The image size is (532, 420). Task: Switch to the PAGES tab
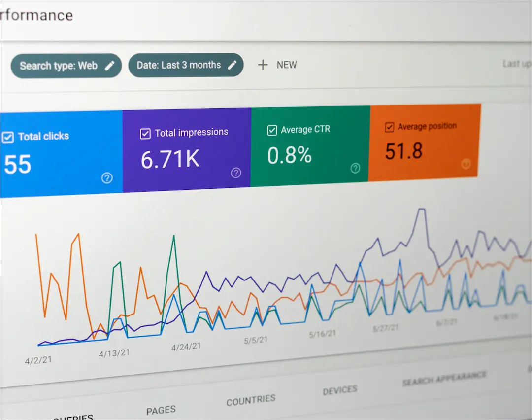161,410
